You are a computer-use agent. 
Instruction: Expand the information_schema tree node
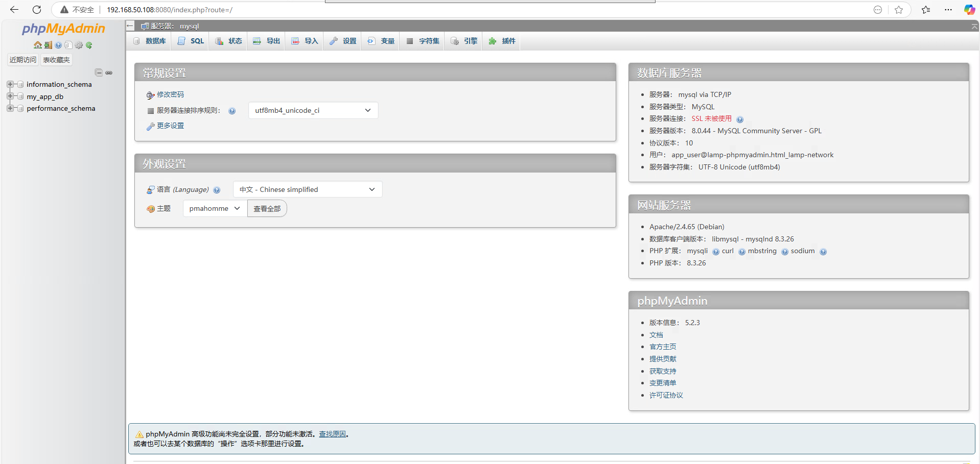coord(10,84)
